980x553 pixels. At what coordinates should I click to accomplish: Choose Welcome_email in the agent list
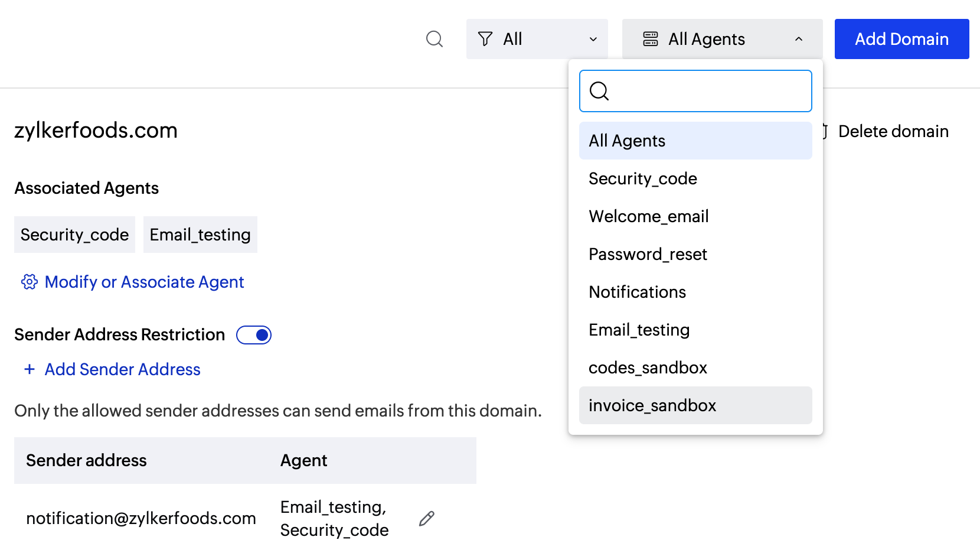click(x=649, y=216)
